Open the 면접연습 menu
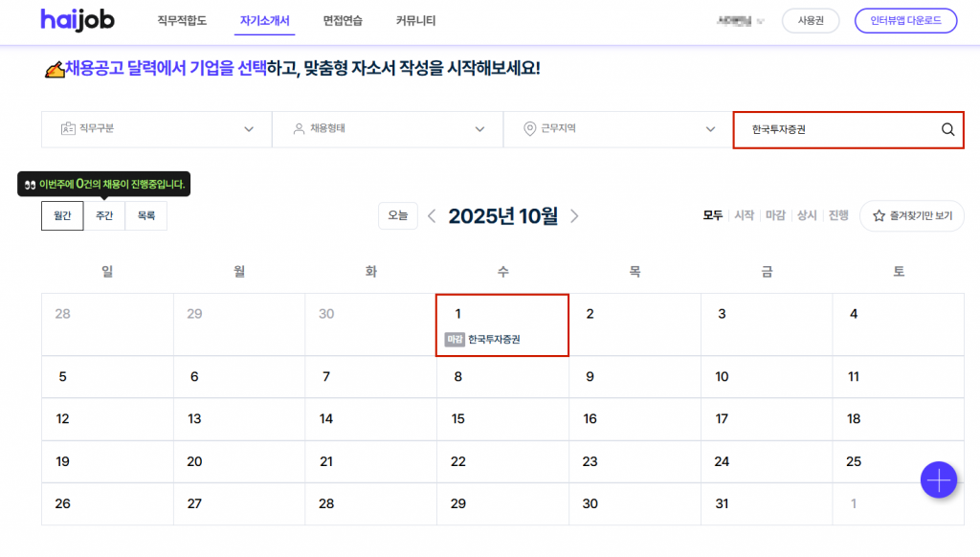980x557 pixels. (x=341, y=20)
